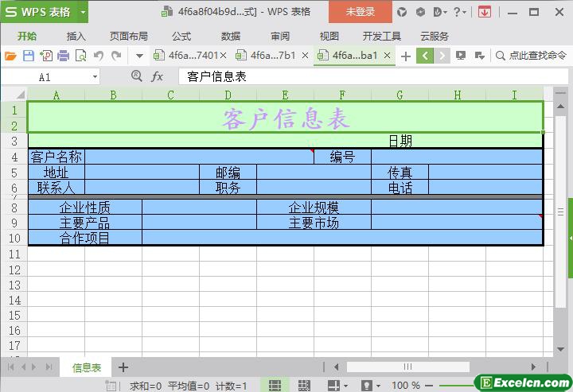The height and width of the screenshot is (392, 573).
Task: Expand quick access toolbar dropdown arrow
Action: click(139, 56)
